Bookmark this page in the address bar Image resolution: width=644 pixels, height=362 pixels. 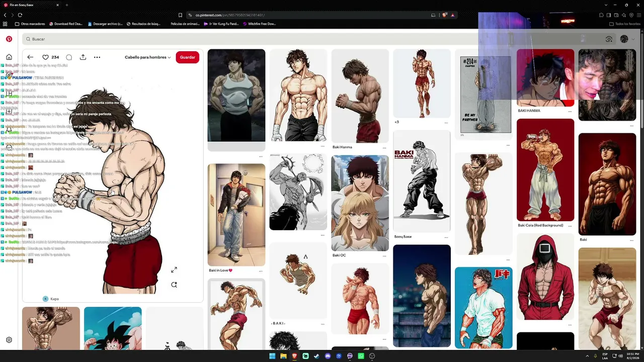click(180, 15)
